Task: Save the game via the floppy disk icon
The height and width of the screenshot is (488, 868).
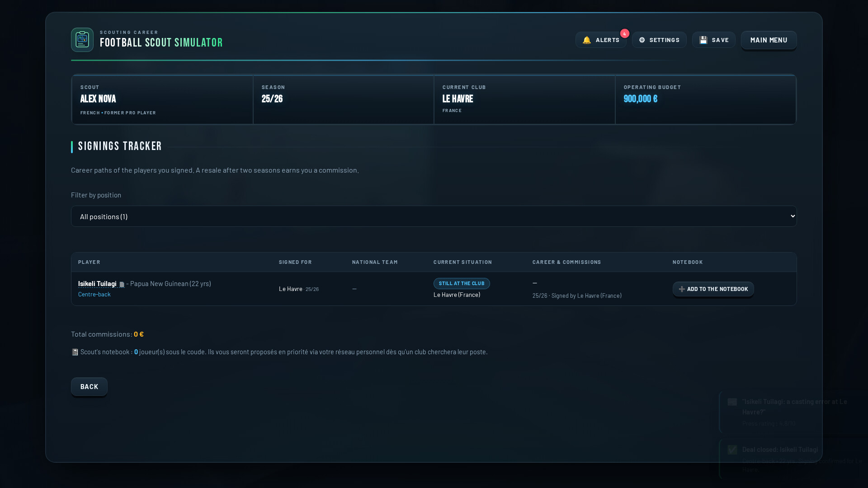Action: 703,40
